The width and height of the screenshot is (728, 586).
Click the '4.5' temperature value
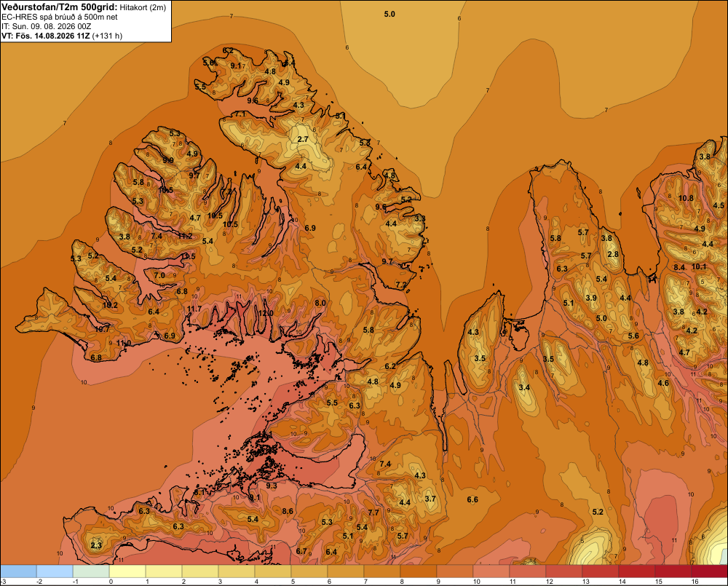pos(719,205)
